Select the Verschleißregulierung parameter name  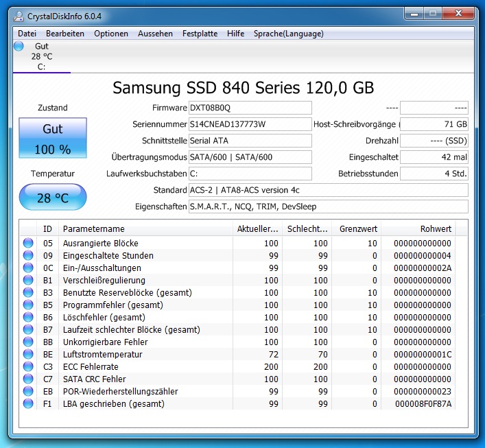(x=104, y=281)
